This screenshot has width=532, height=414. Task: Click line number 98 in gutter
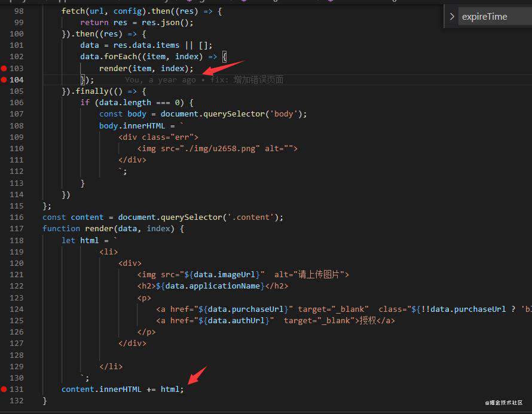click(19, 11)
